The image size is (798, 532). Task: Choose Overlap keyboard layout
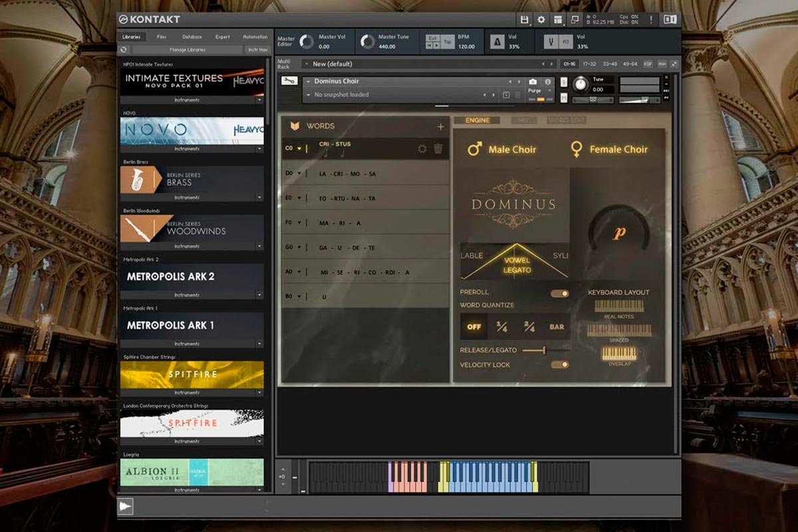tap(618, 354)
